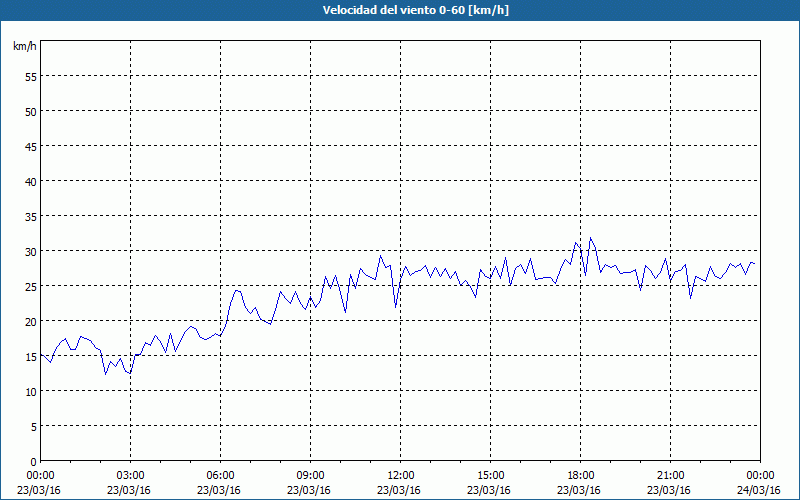Click the 23/03/16 date under the first 00:00
Image resolution: width=800 pixels, height=500 pixels.
coord(39,490)
